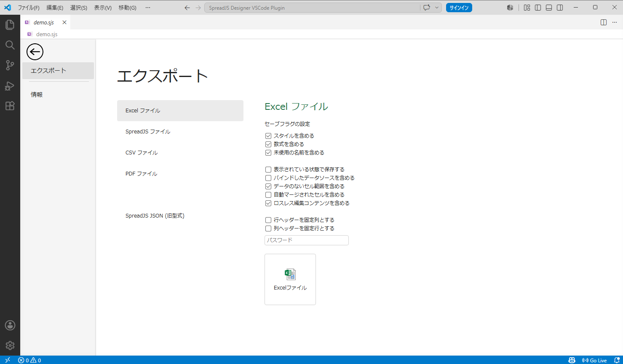Screen dimensions: 623x364
Task: Go forward with the title bar arrow
Action: pyautogui.click(x=198, y=8)
